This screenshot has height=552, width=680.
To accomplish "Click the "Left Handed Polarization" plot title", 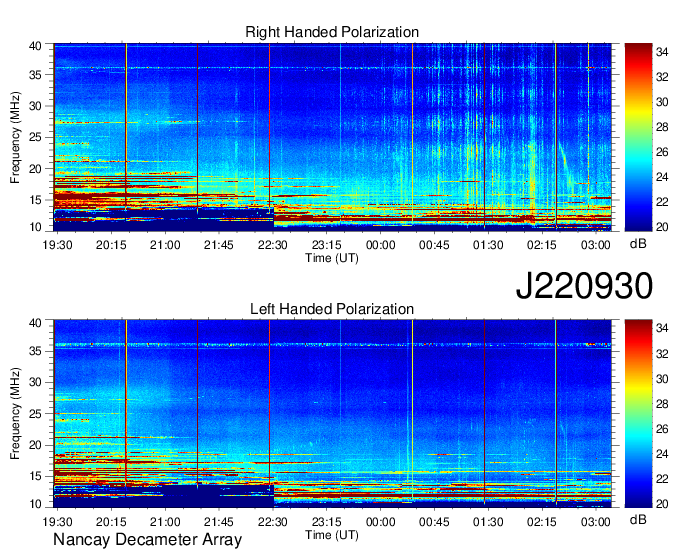I will pos(332,309).
